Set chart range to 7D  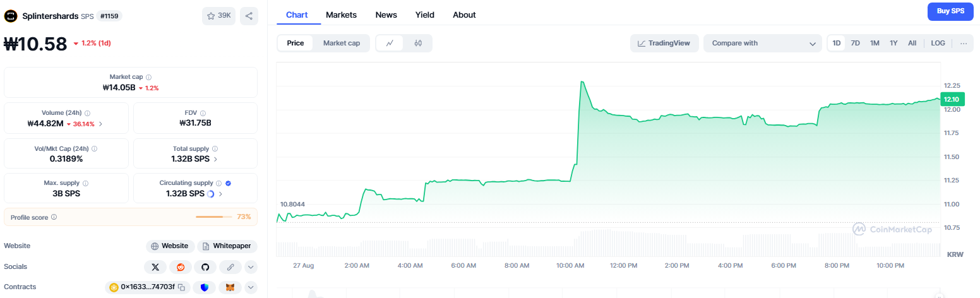tap(856, 43)
